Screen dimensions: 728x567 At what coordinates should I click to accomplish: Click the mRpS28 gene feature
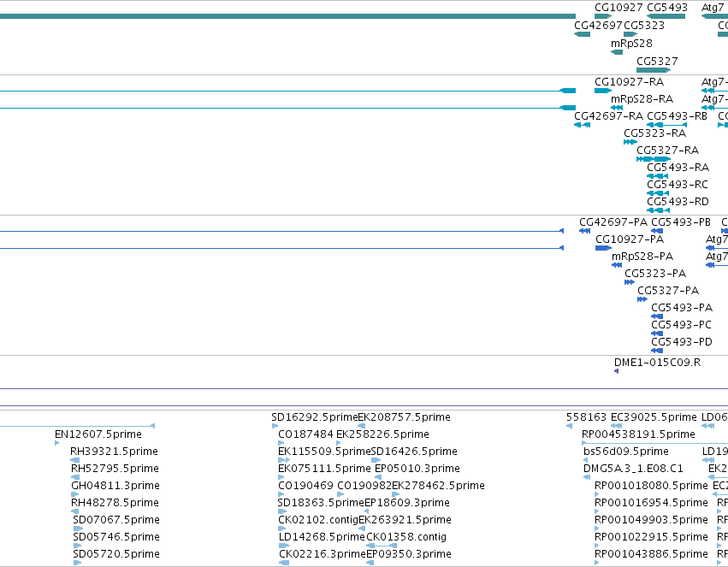(x=617, y=52)
